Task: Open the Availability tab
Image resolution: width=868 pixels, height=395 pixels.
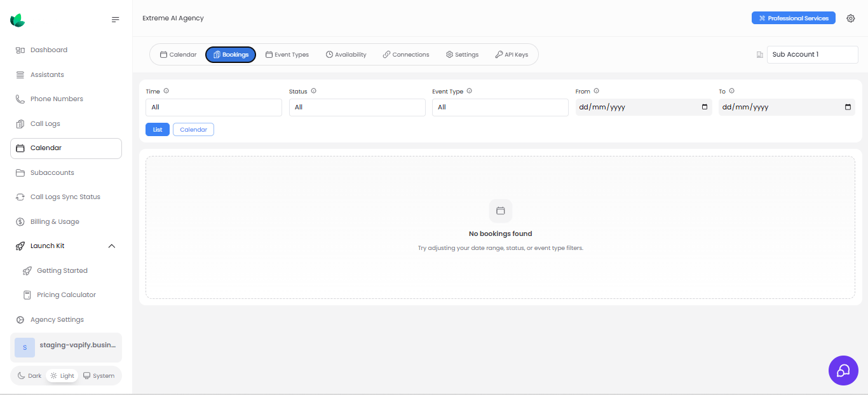Action: pos(346,55)
